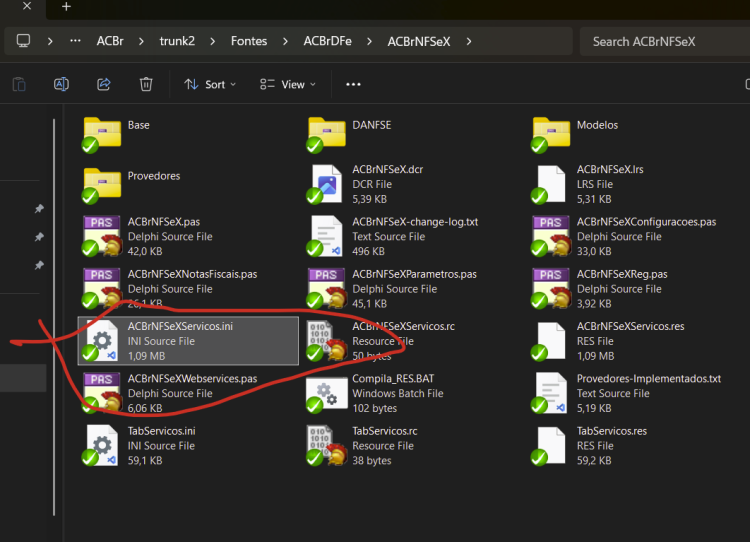Image resolution: width=750 pixels, height=542 pixels.
Task: Select Provedores-Implementados.txt file icon
Action: (x=550, y=393)
